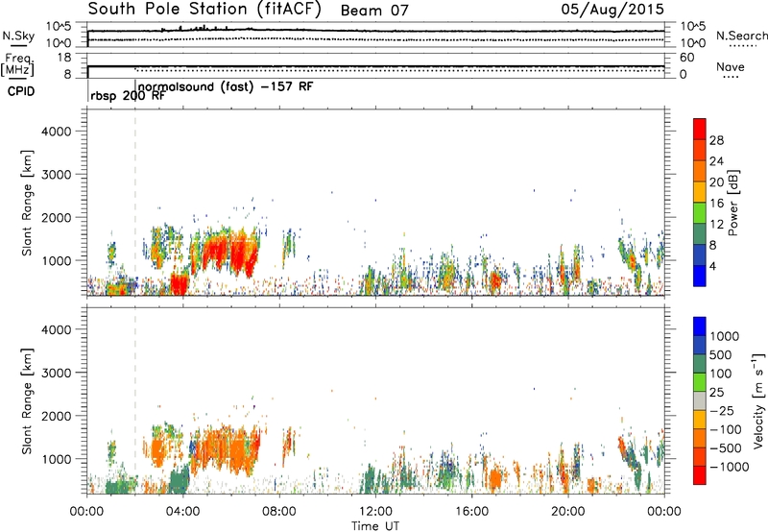The image size is (768, 532).
Task: Click the '1000' velocity colorbar tick
Action: (x=725, y=336)
